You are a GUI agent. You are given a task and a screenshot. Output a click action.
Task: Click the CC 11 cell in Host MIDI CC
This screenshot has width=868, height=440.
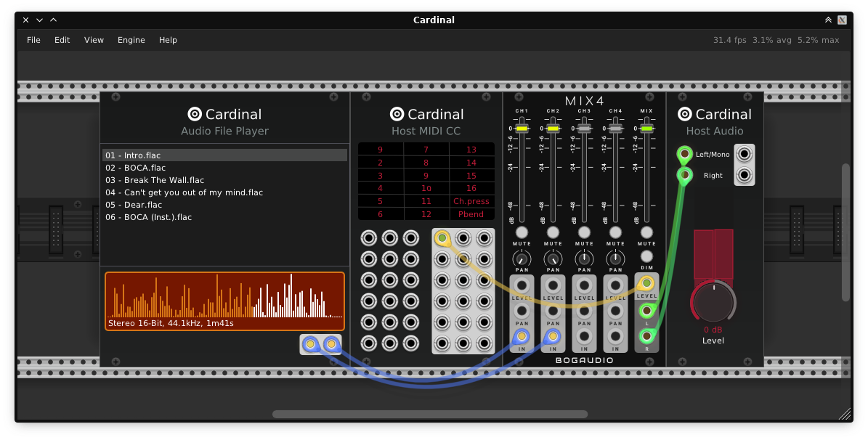[x=426, y=201]
